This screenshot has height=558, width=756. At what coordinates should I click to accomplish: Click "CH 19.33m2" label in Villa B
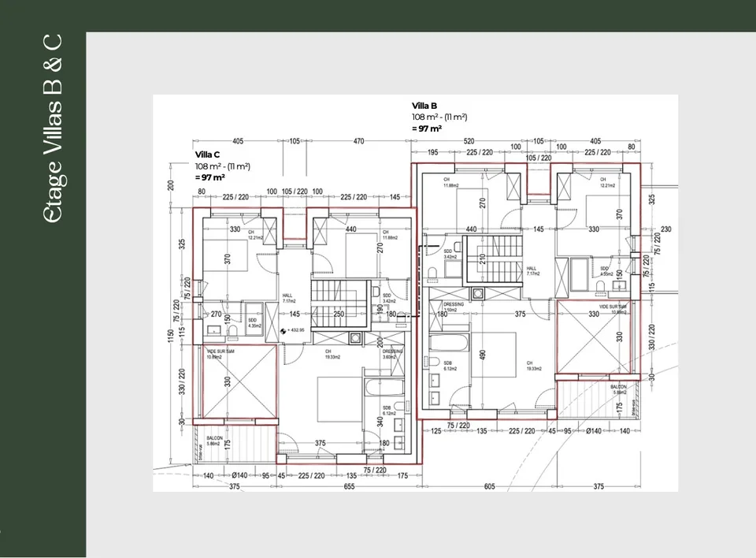point(534,366)
